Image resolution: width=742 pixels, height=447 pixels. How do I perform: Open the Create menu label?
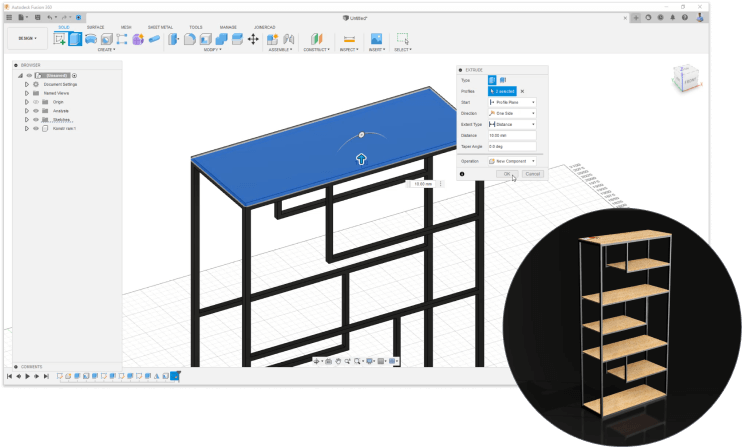[x=106, y=50]
